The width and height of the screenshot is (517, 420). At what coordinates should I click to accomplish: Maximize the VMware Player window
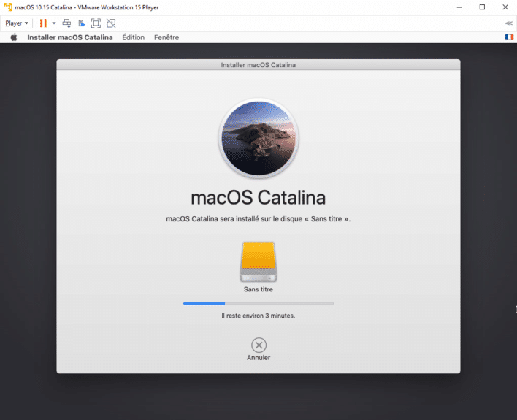click(x=482, y=7)
